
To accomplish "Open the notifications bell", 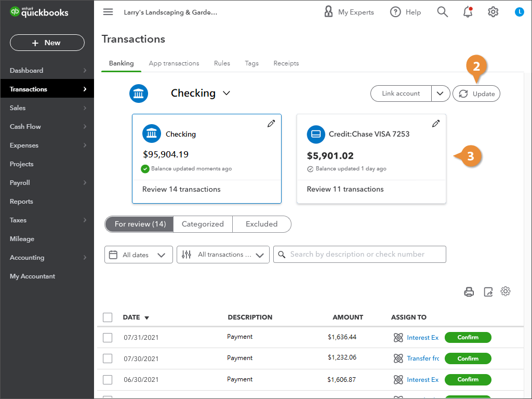I will pos(468,12).
